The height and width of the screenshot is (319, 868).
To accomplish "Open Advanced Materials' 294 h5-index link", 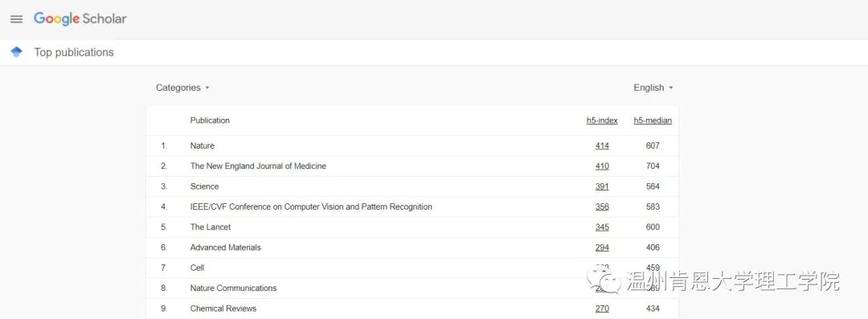I will point(602,247).
